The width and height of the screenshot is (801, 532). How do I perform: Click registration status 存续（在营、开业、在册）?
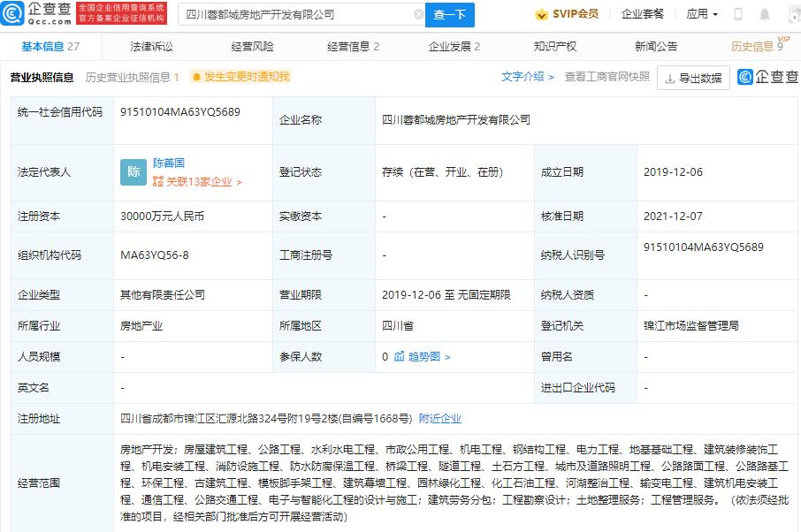(442, 172)
